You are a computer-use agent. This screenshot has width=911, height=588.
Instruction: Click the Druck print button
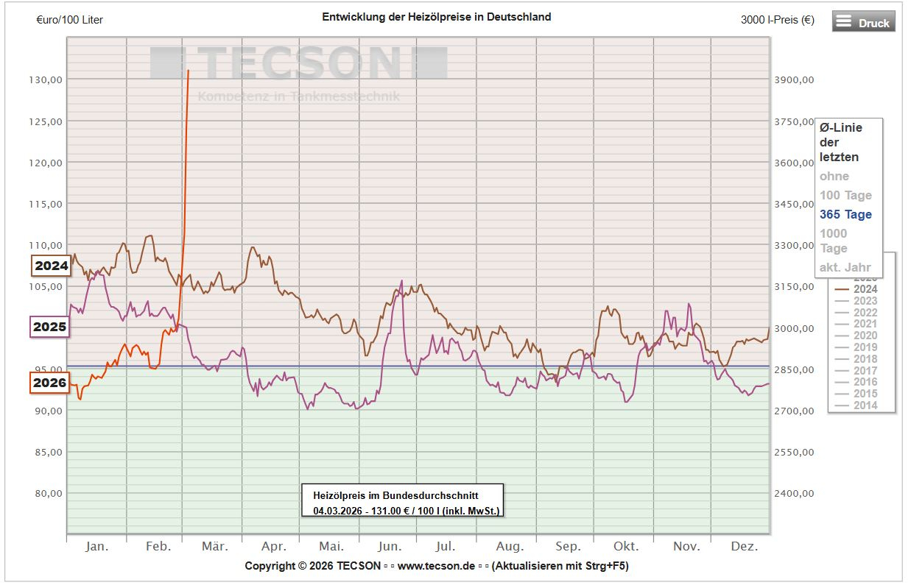pos(863,22)
